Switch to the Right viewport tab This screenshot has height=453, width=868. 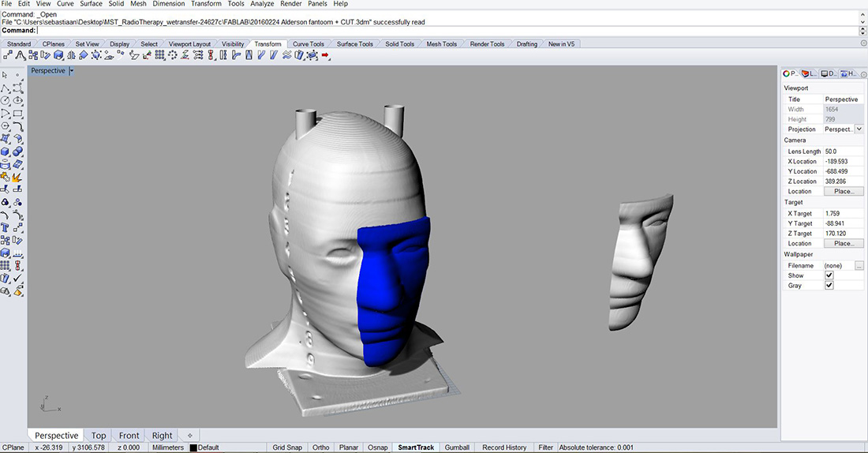[163, 436]
